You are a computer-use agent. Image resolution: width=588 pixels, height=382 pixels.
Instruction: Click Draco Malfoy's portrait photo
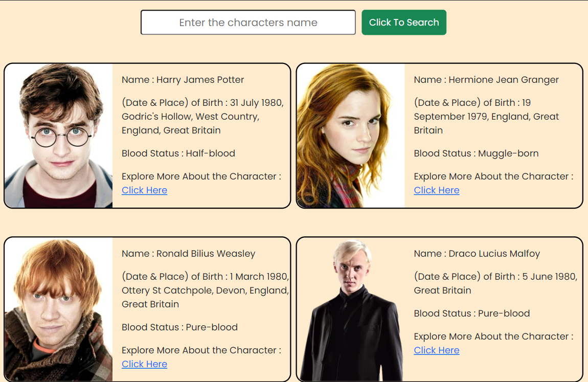[351, 309]
